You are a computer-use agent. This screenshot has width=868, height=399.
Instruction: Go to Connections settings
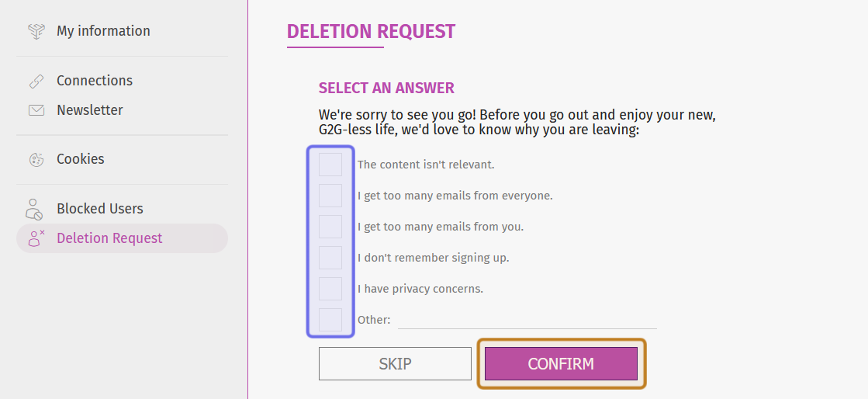click(x=95, y=81)
